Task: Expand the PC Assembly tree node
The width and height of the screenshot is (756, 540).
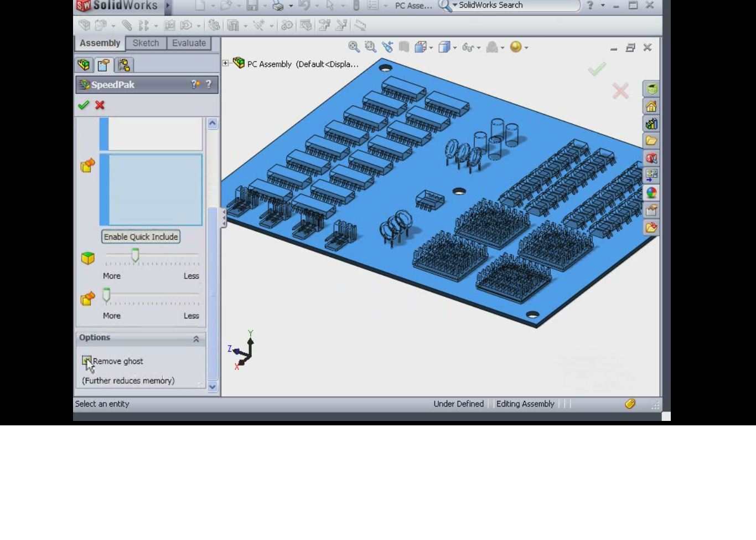Action: click(226, 63)
